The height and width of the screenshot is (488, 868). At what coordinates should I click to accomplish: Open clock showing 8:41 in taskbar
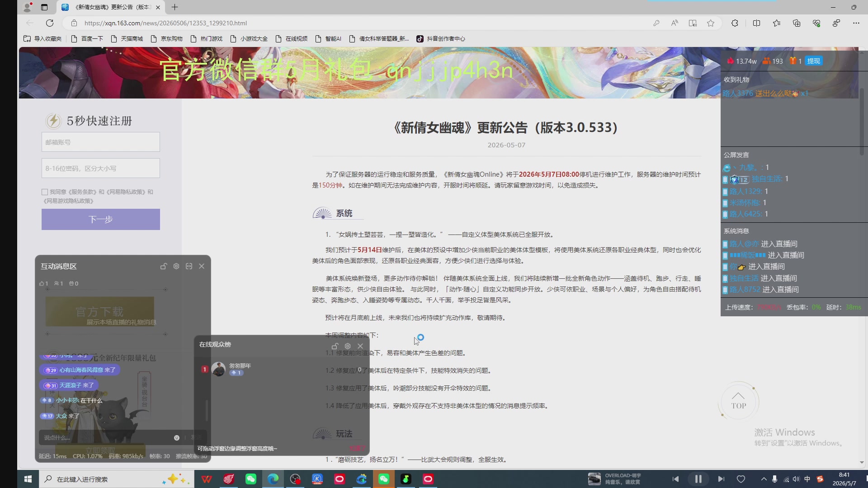(x=844, y=479)
